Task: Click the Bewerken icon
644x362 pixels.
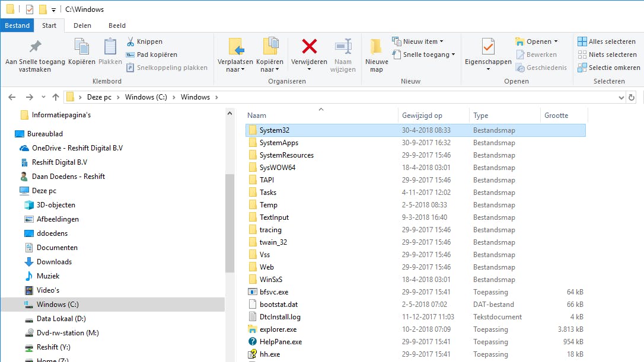Action: [x=521, y=55]
